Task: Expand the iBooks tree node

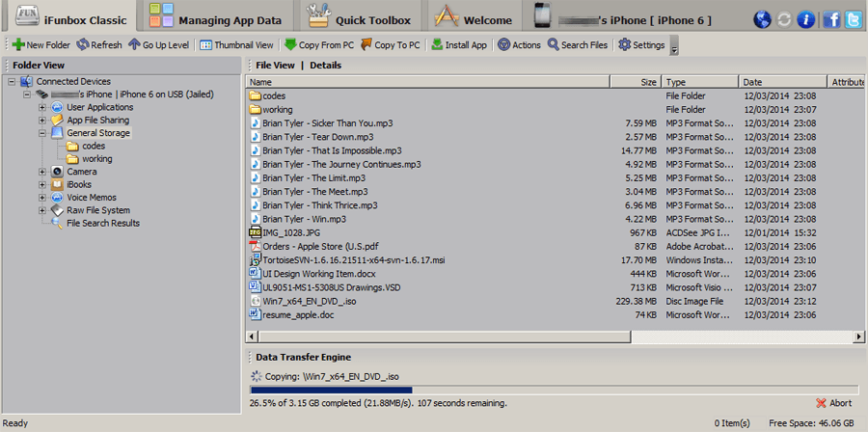Action: click(x=42, y=185)
